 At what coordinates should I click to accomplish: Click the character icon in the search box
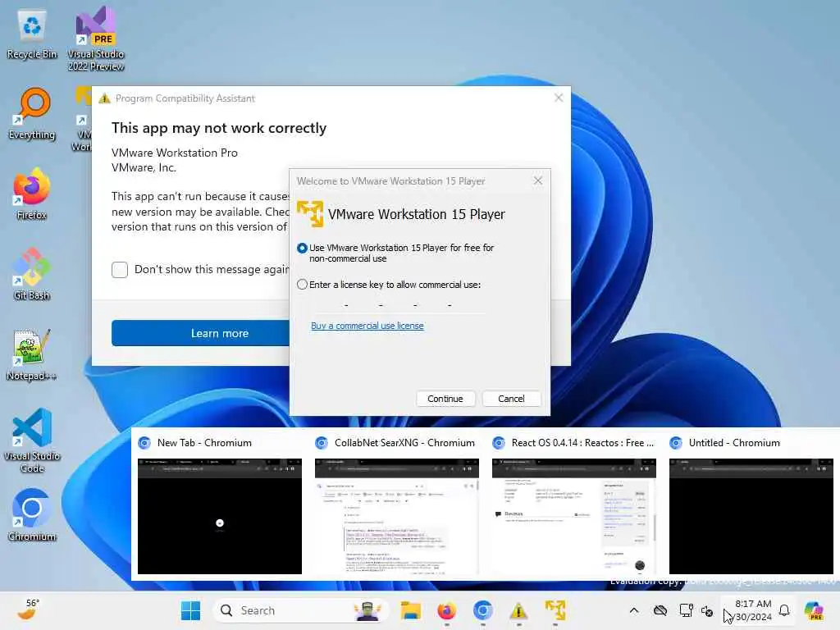click(x=367, y=610)
